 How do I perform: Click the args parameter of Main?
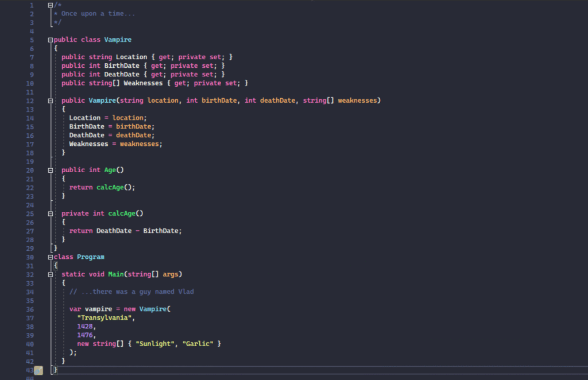pos(170,274)
